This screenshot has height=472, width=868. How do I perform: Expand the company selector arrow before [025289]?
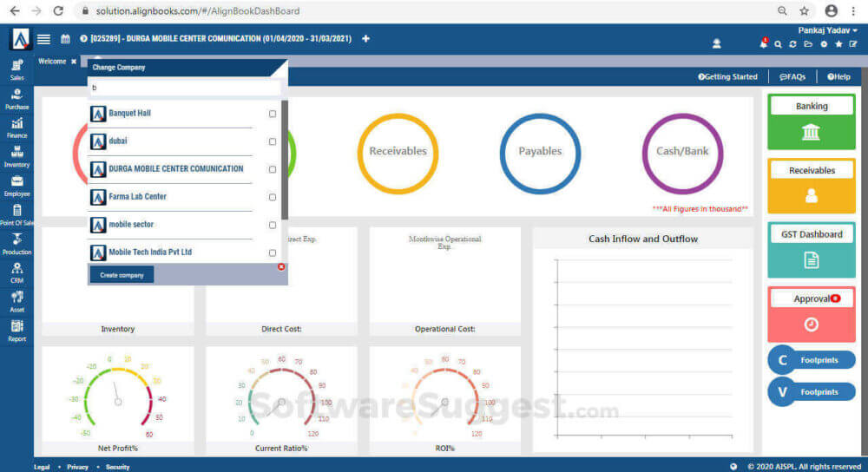click(x=83, y=39)
